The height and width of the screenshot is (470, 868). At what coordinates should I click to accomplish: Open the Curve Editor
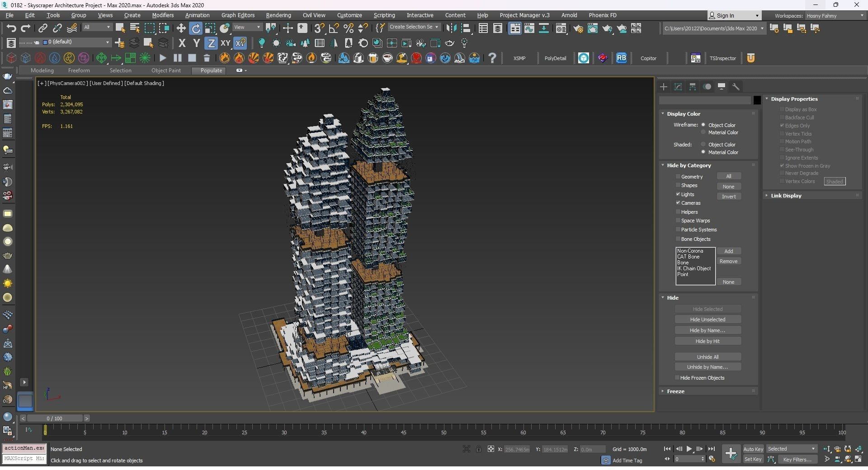pyautogui.click(x=529, y=28)
